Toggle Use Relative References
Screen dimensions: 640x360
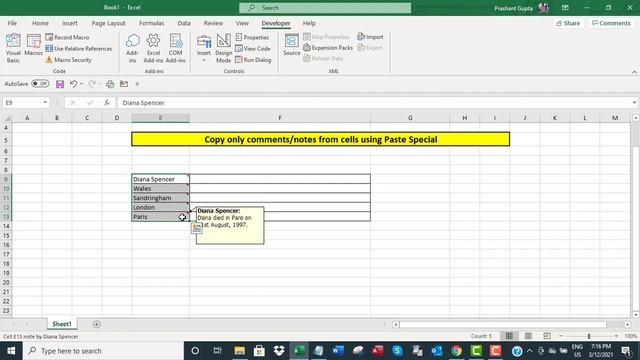[78, 49]
